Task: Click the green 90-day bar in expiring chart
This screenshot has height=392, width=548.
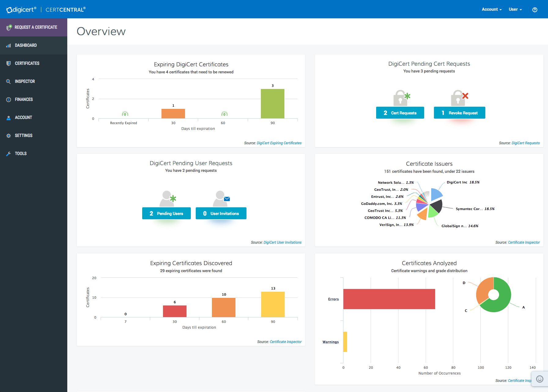Action: click(x=272, y=103)
